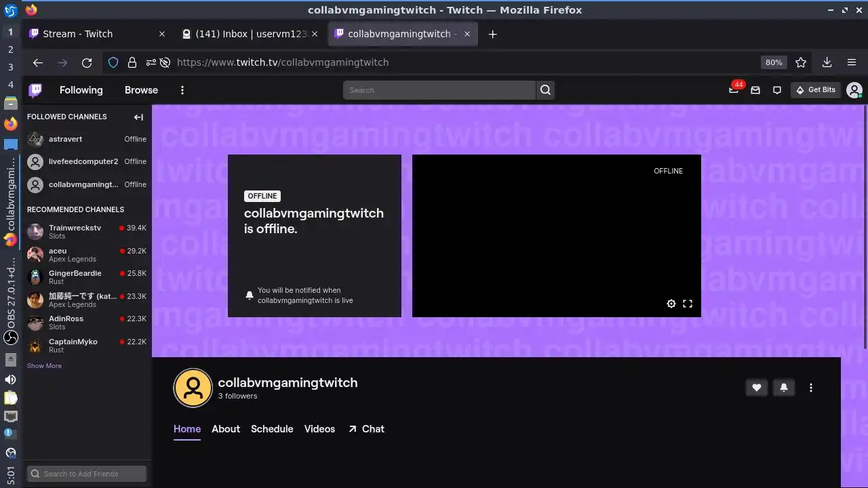The height and width of the screenshot is (488, 868).
Task: Switch to workspace 2 in the panel
Action: pyautogui.click(x=10, y=49)
